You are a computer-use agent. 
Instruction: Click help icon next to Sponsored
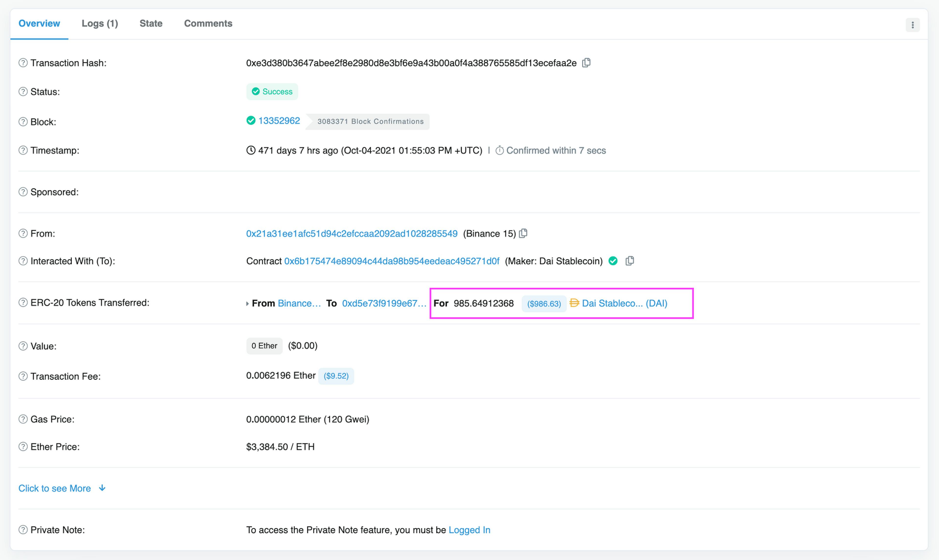(23, 192)
